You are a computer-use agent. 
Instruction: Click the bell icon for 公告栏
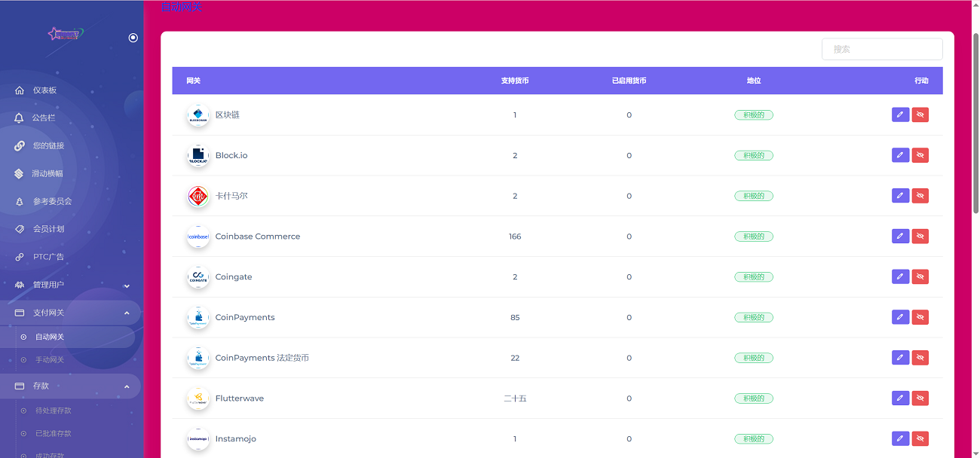pyautogui.click(x=20, y=118)
